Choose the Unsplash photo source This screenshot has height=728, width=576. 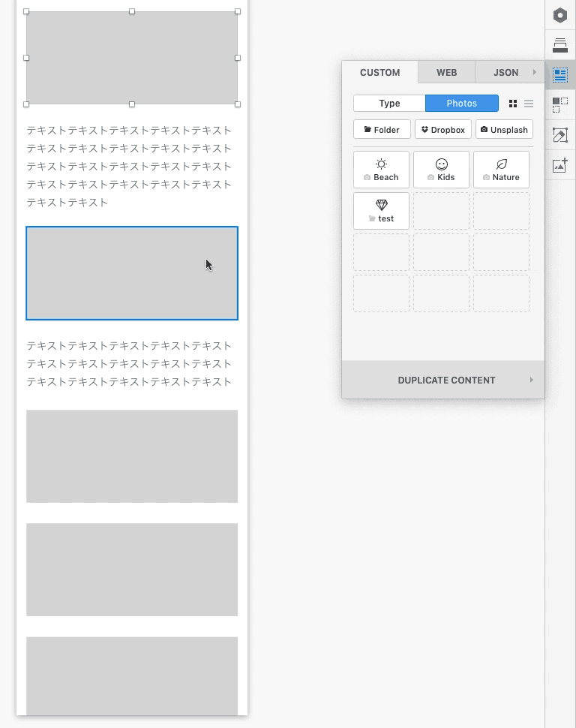point(504,130)
